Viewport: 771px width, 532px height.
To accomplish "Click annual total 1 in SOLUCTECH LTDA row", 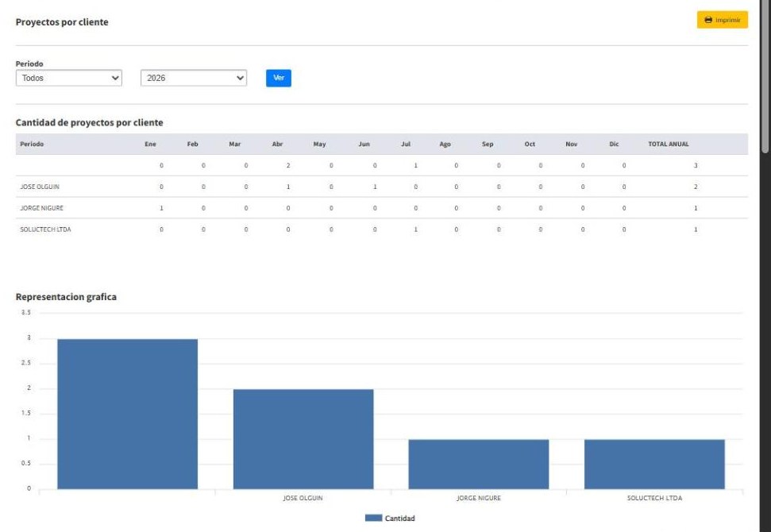I will [x=696, y=229].
